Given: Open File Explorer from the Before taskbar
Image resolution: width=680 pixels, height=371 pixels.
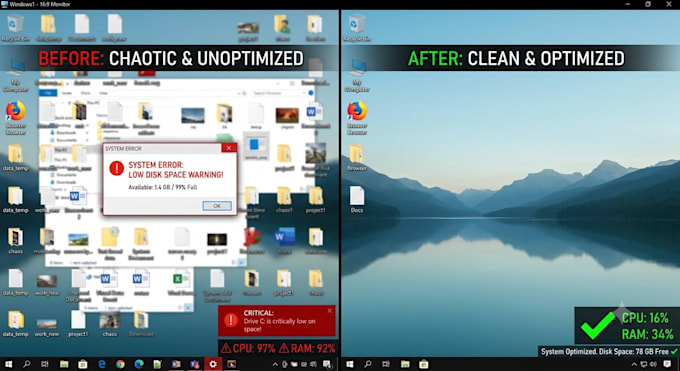Looking at the screenshot, I should click(x=64, y=364).
